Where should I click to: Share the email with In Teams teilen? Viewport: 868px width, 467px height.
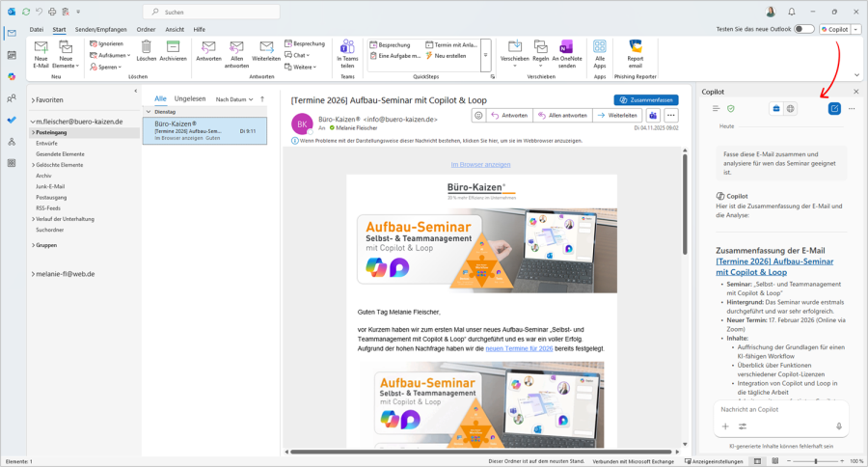pyautogui.click(x=347, y=54)
